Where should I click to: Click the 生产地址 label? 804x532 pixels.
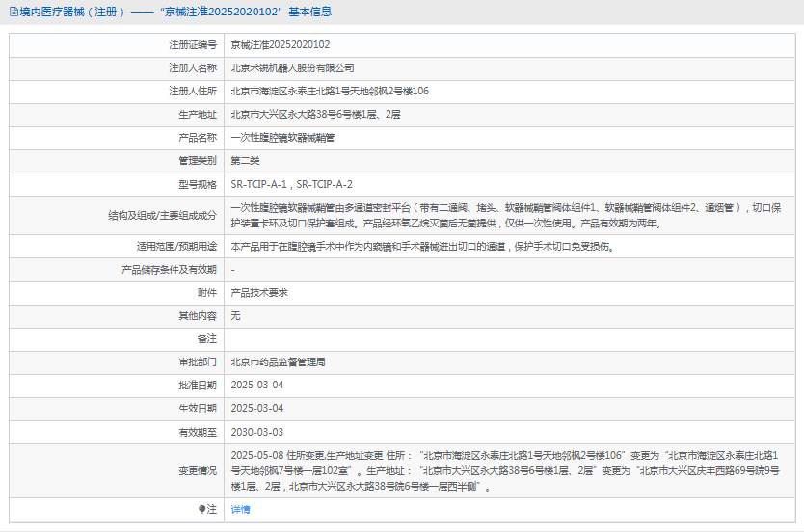[x=198, y=115]
